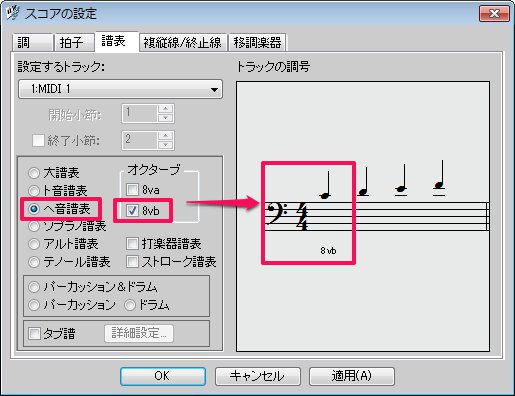Decrease the 終了小節 value with down arrow
This screenshot has width=515, height=396.
pos(165,145)
